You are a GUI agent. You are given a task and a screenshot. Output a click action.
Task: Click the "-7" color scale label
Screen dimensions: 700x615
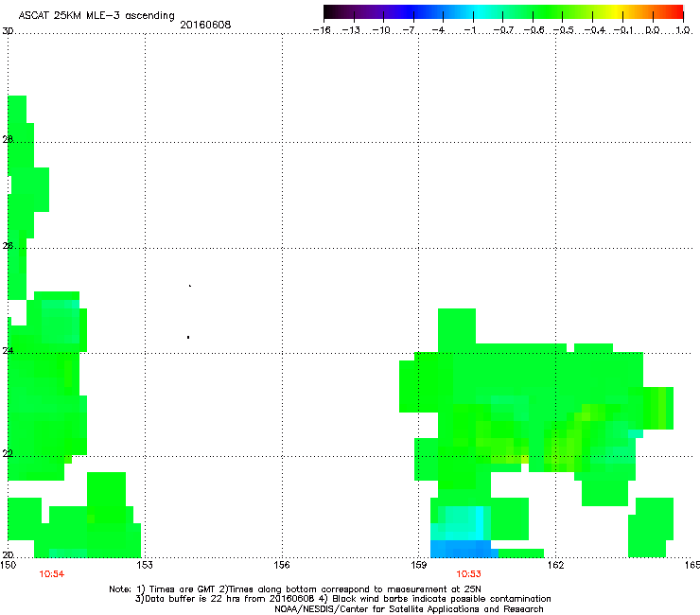410,30
